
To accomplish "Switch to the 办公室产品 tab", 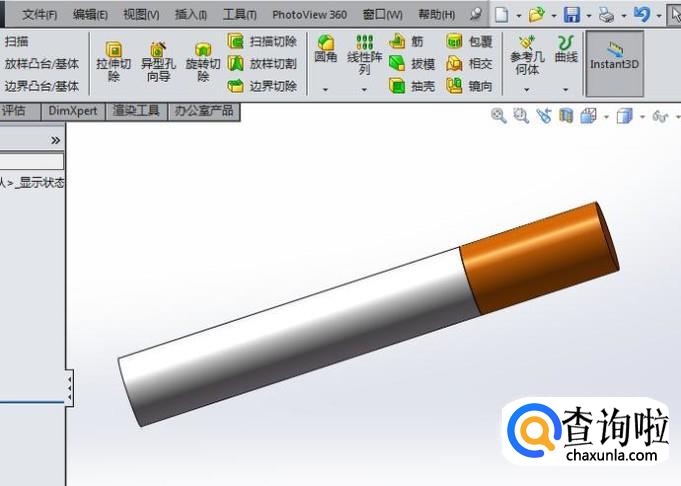I will coord(204,111).
